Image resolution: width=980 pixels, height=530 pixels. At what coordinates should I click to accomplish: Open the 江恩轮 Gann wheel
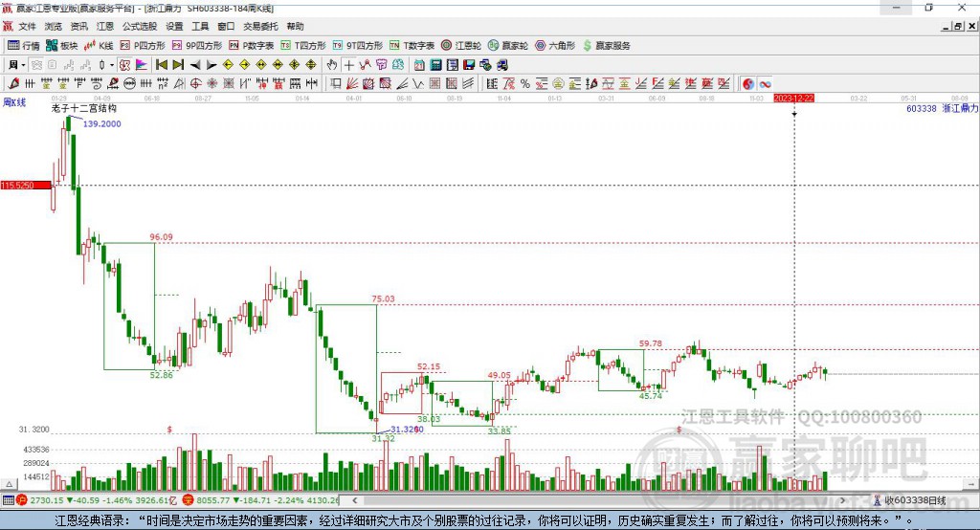[x=461, y=46]
